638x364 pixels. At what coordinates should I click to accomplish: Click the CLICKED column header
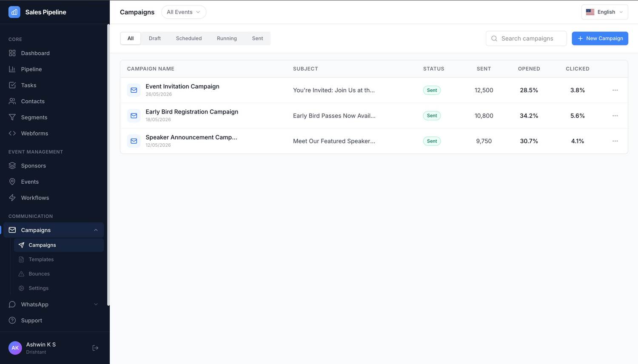[577, 69]
